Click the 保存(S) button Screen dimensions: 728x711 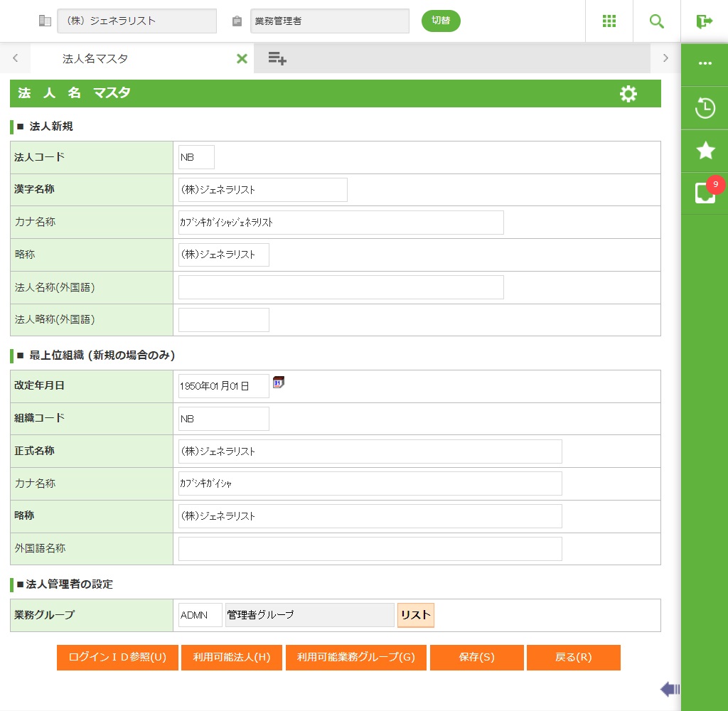(476, 658)
